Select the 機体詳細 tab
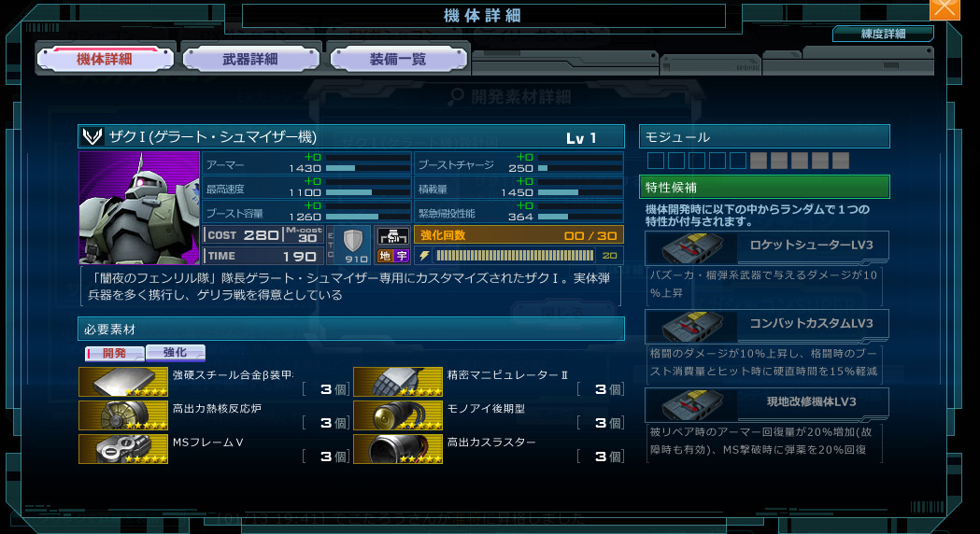This screenshot has height=534, width=980. (x=105, y=60)
